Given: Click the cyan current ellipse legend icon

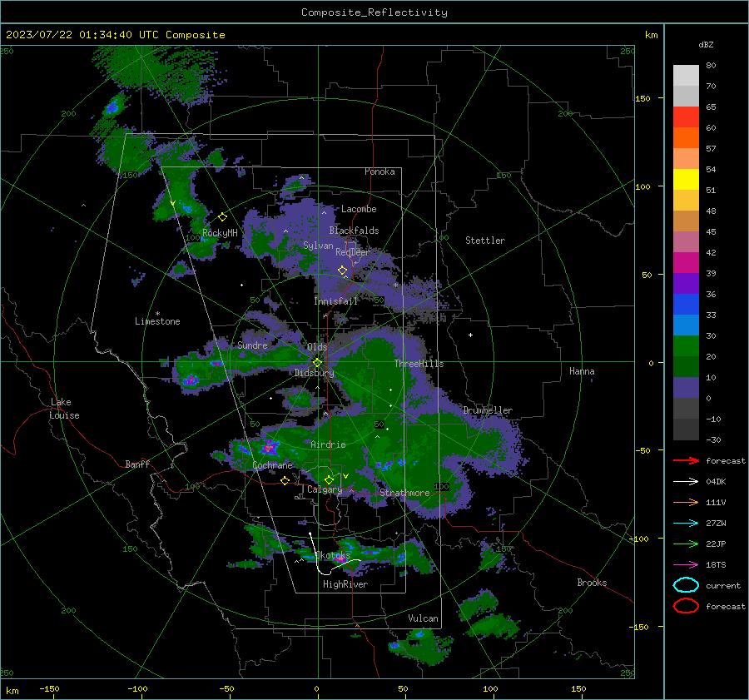Looking at the screenshot, I should tap(686, 585).
